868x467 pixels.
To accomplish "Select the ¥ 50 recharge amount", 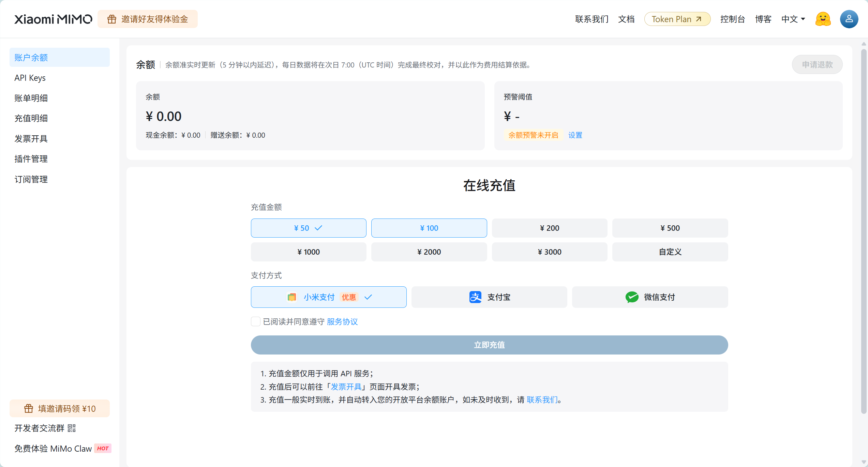I will tap(309, 228).
